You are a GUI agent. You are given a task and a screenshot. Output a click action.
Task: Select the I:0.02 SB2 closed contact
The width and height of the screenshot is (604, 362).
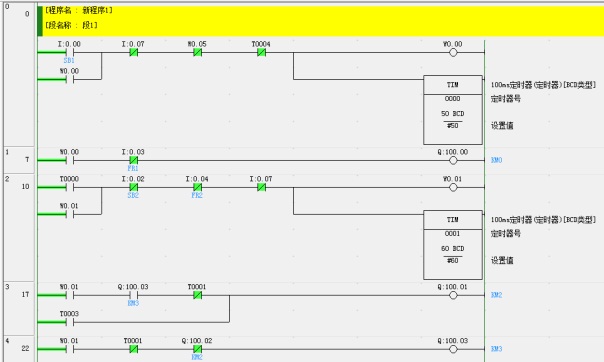pyautogui.click(x=133, y=187)
